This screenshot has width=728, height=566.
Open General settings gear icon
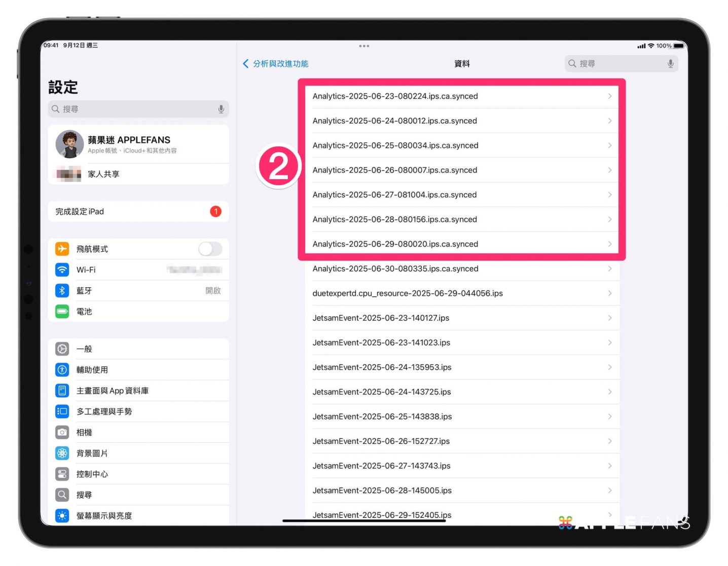[62, 349]
